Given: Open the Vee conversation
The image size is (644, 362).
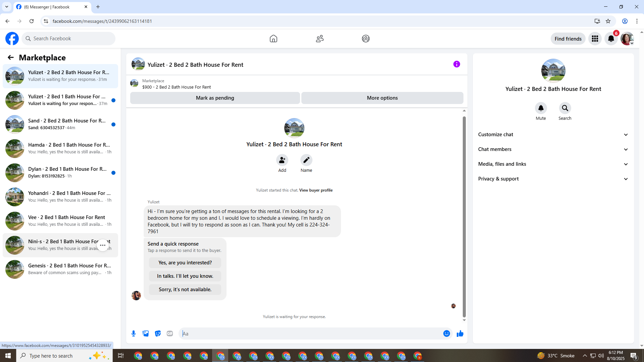Looking at the screenshot, I should 60,221.
